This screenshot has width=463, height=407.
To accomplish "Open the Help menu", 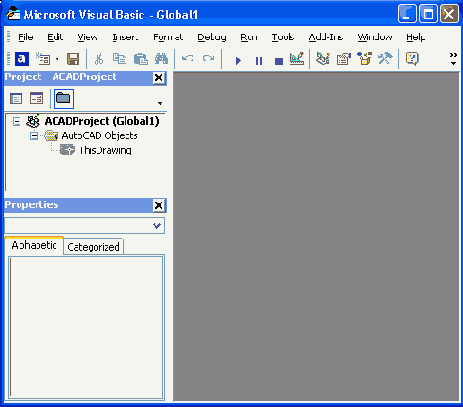I will click(415, 37).
